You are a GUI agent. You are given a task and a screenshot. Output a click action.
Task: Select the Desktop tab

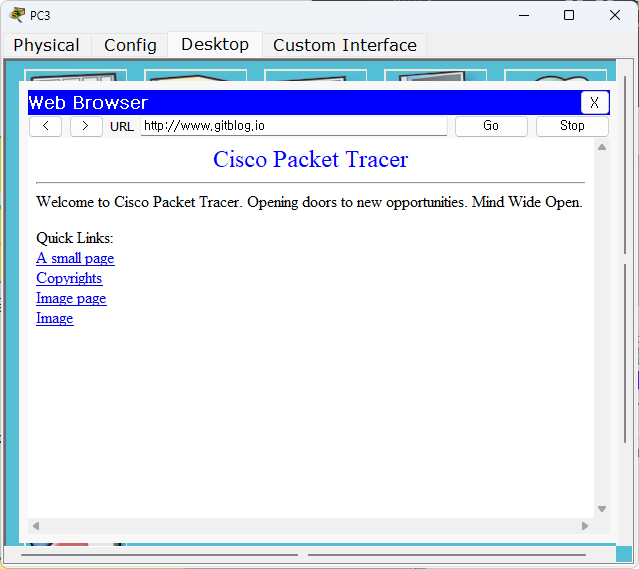pos(215,44)
